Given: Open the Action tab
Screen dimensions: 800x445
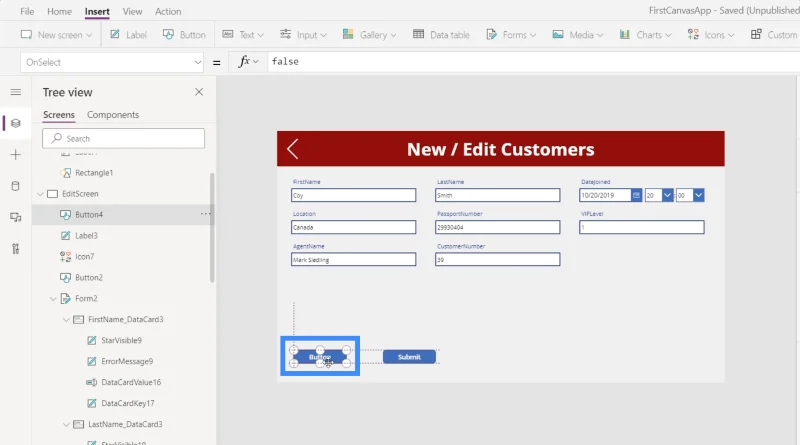Looking at the screenshot, I should pos(168,11).
